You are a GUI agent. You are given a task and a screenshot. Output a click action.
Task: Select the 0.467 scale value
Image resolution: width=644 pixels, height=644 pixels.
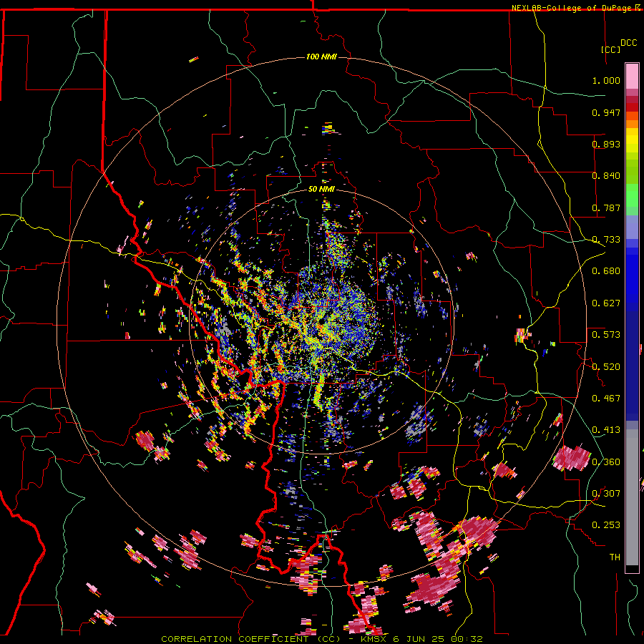pos(606,399)
